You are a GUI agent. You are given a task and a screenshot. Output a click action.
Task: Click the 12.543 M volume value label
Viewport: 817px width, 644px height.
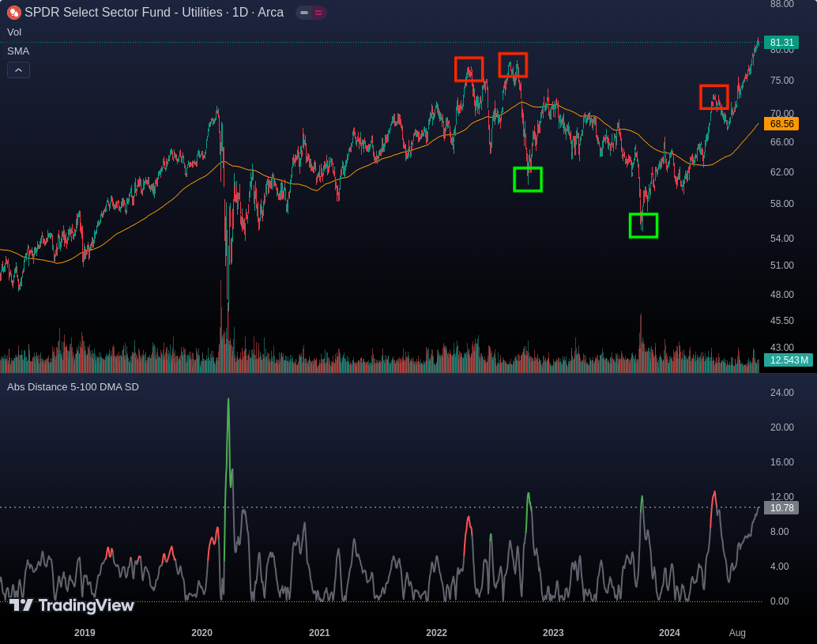pyautogui.click(x=789, y=360)
